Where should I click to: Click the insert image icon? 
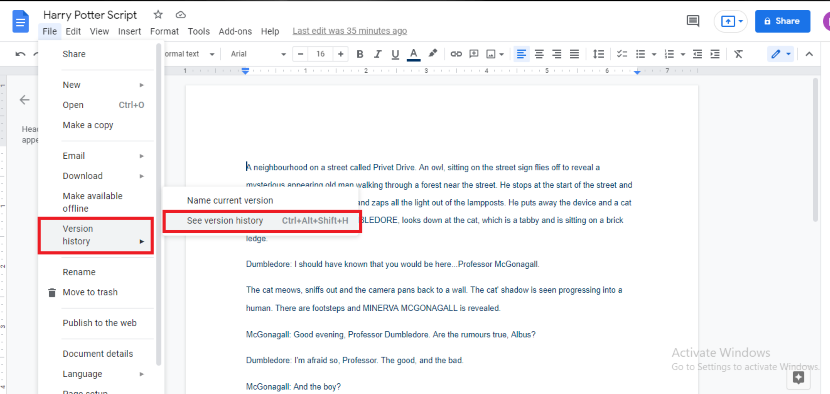(x=491, y=54)
